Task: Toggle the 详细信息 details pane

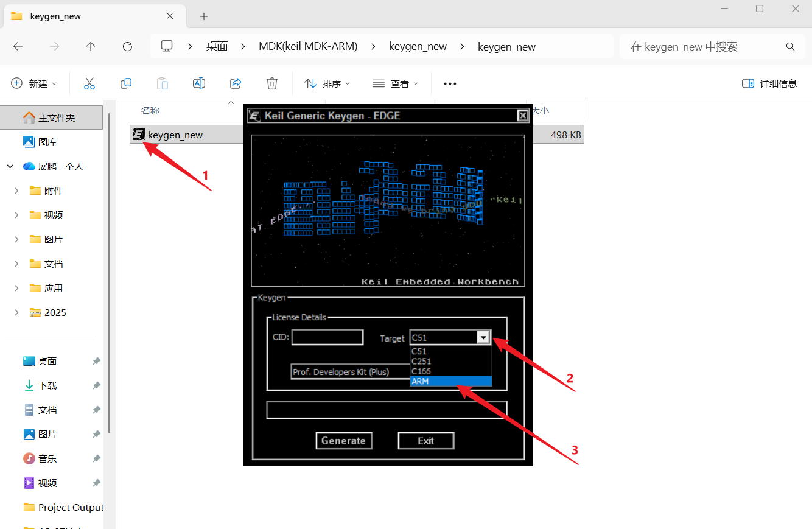Action: click(x=769, y=83)
